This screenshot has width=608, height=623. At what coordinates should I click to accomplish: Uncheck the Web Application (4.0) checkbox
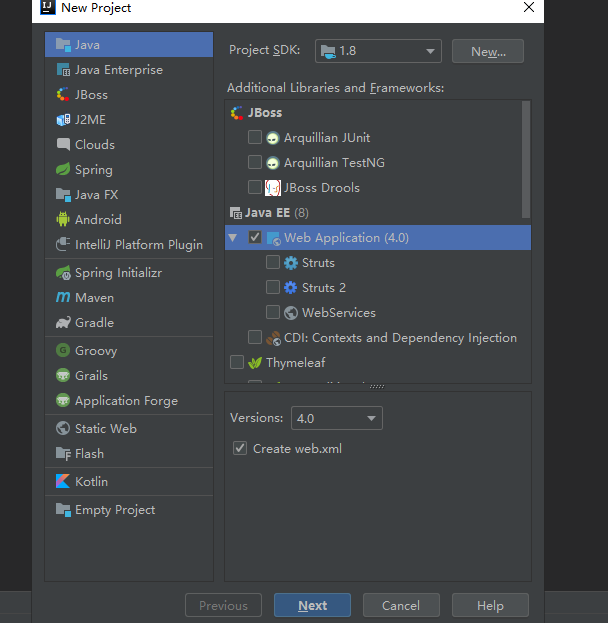(255, 237)
